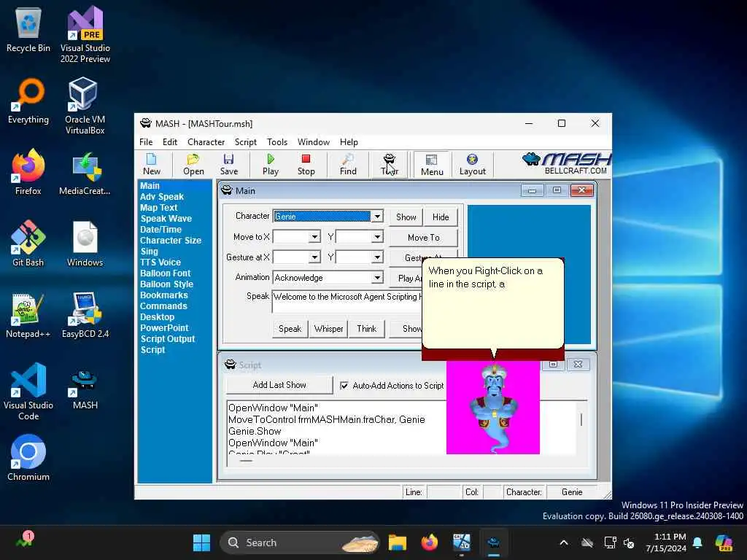Select the Windows file desktop icon
747x560 pixels.
[85, 244]
